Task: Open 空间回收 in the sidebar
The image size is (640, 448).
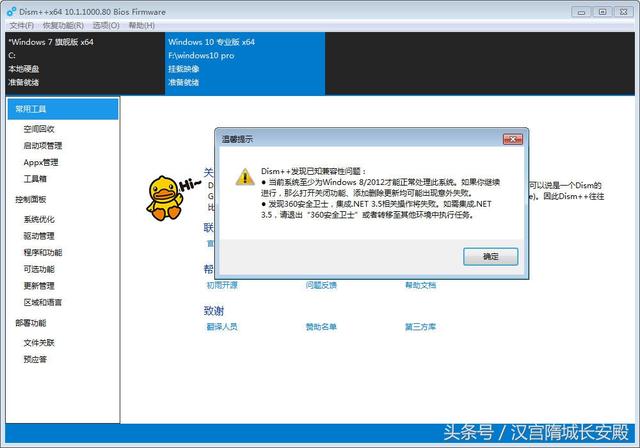Action: [x=39, y=129]
